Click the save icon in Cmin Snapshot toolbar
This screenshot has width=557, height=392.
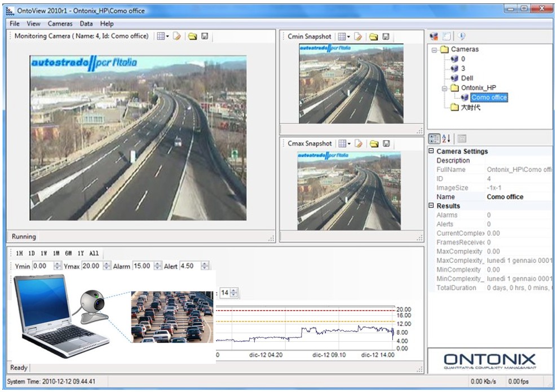coord(386,37)
